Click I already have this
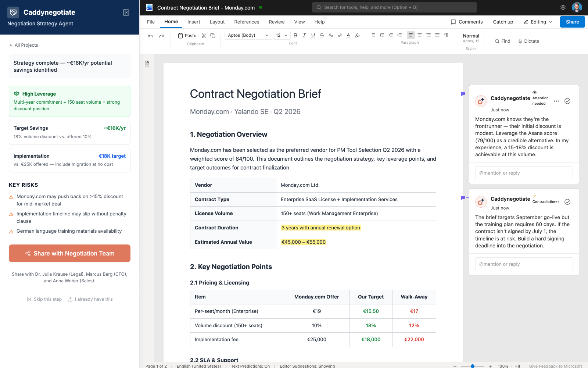The image size is (588, 368). pyautogui.click(x=90, y=299)
